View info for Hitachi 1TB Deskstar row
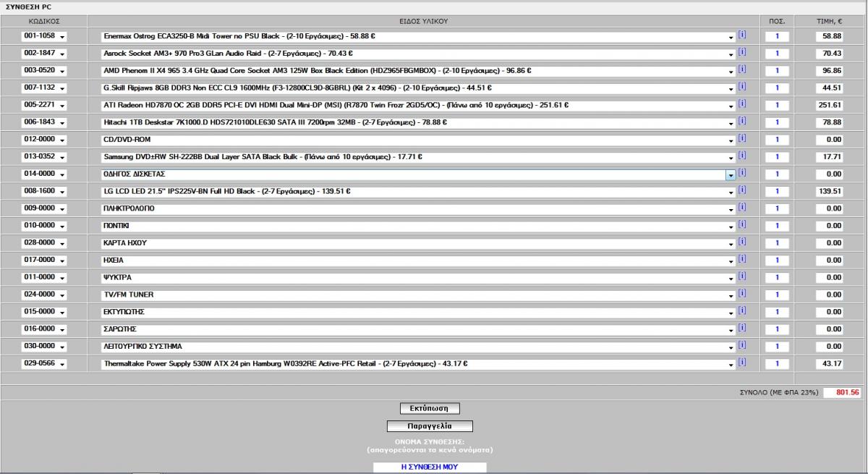 (741, 122)
